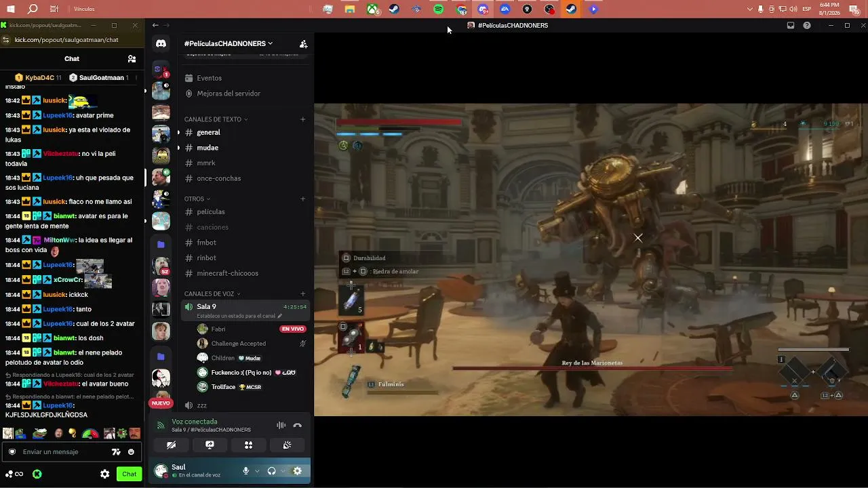The width and height of the screenshot is (868, 488).
Task: Open Windows notification center icon
Action: pyautogui.click(x=854, y=9)
